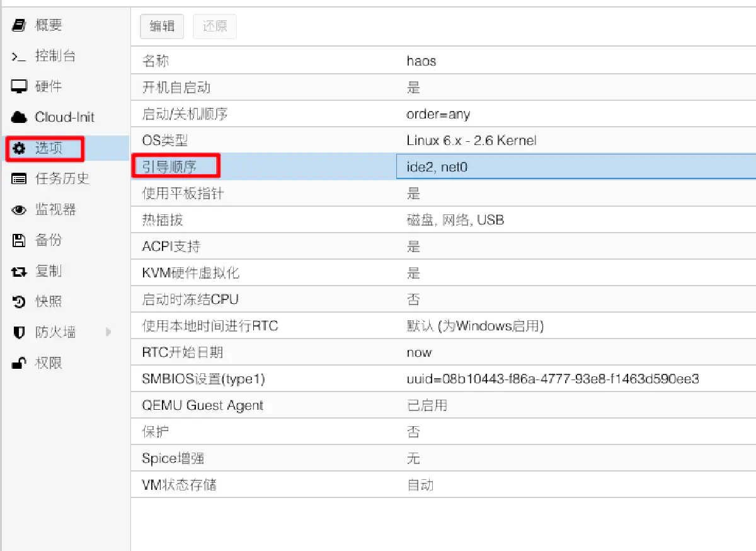Open the 任务历史 list icon
Screen dimensions: 756x551
point(19,179)
